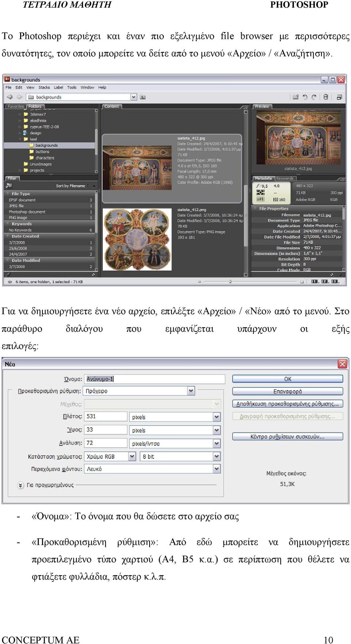Switch to the Folders tab
The width and height of the screenshot is (351, 644).
point(35,107)
